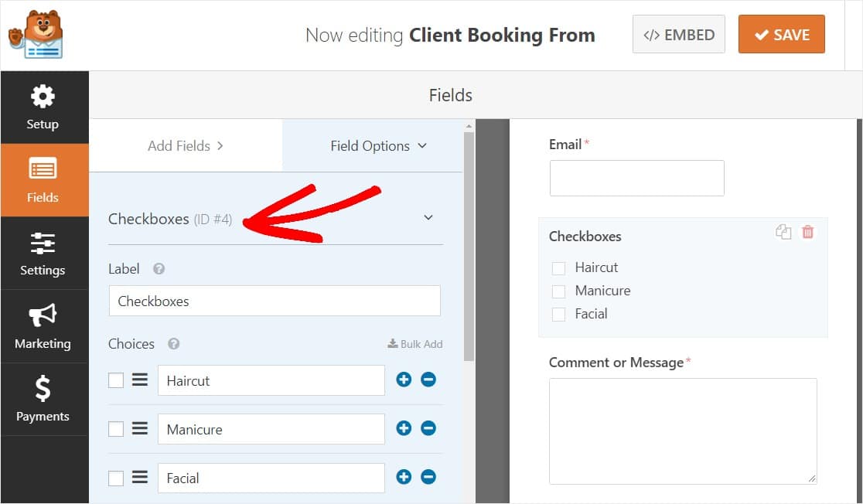The image size is (863, 504).
Task: Tick Manicure checkbox in form preview
Action: pos(558,291)
